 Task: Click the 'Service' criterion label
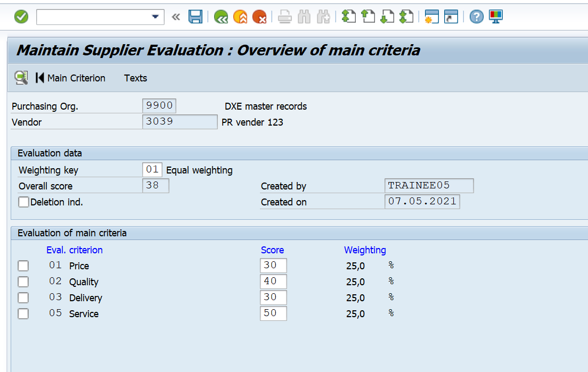coord(84,314)
